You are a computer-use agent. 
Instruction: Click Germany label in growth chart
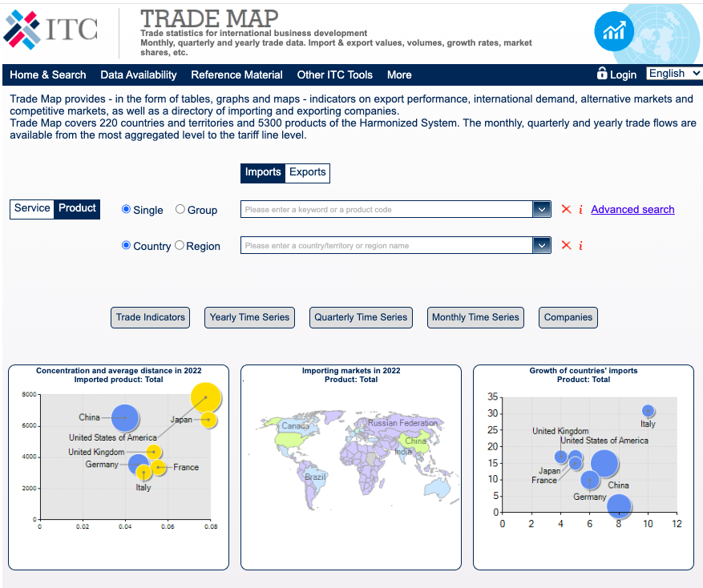(x=589, y=497)
